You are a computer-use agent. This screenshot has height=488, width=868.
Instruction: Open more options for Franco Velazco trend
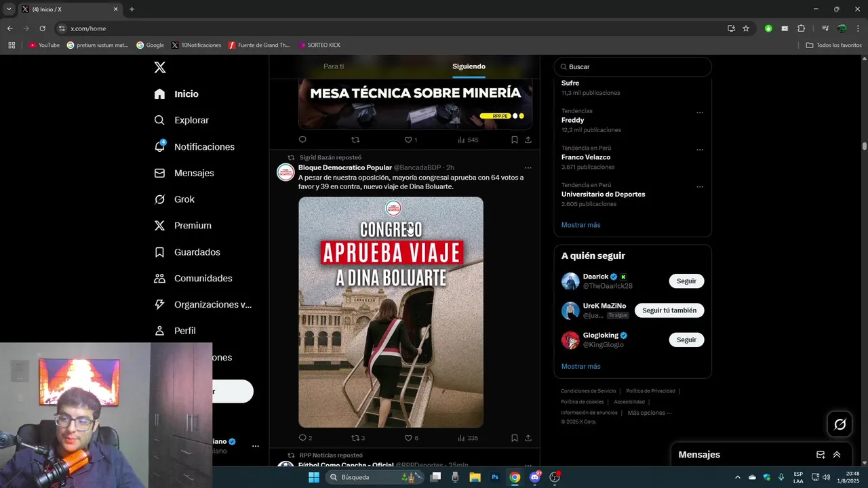tap(700, 150)
